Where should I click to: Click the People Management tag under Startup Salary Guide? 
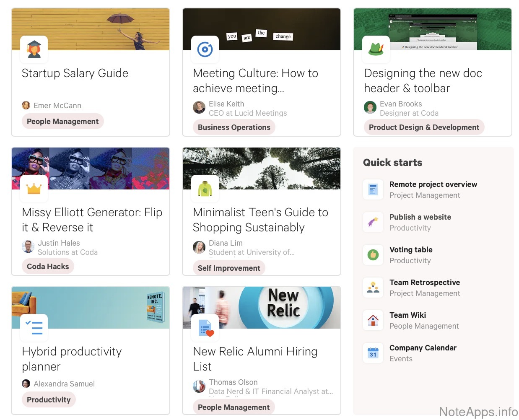pyautogui.click(x=62, y=122)
